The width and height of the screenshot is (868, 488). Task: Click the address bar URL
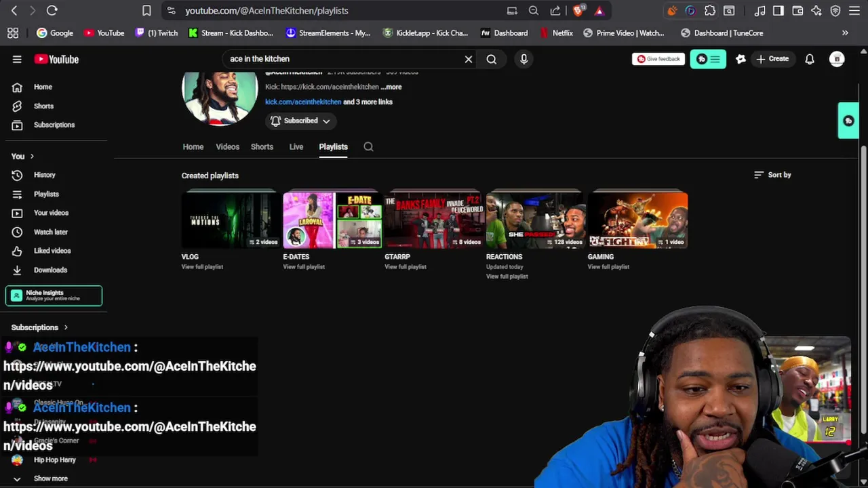[267, 10]
